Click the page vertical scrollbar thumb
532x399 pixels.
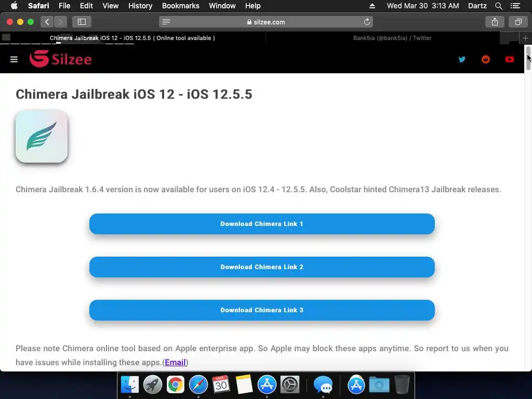tap(528, 58)
